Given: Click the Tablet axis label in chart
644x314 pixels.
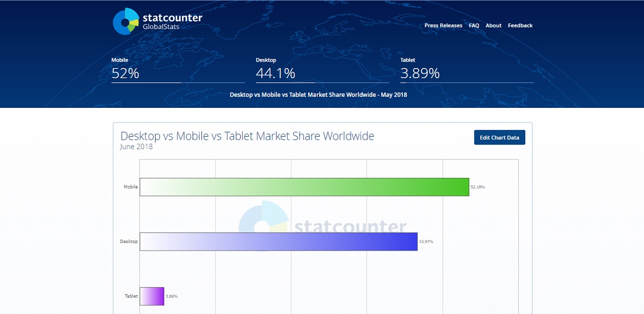Looking at the screenshot, I should pyautogui.click(x=131, y=296).
